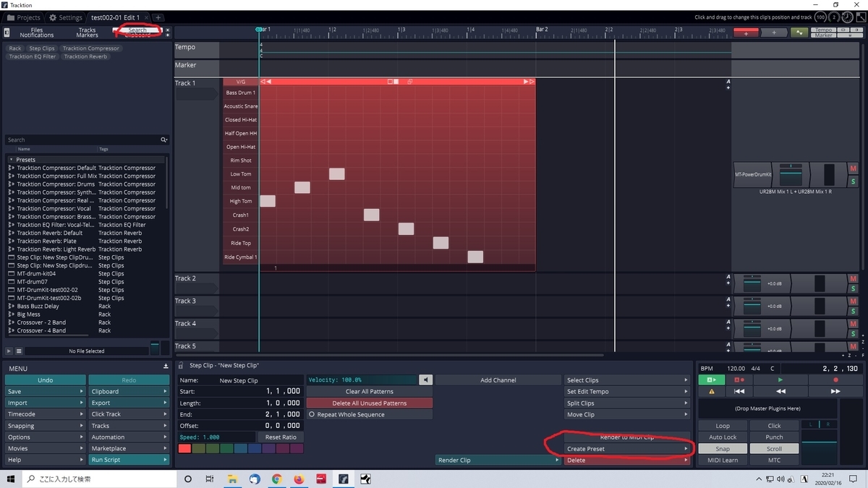The width and height of the screenshot is (868, 488).
Task: Solo Track 1 with the S button
Action: point(854,181)
